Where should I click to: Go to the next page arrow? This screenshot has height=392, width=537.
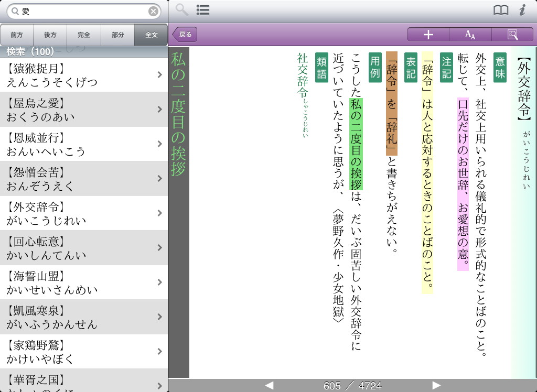point(436,386)
